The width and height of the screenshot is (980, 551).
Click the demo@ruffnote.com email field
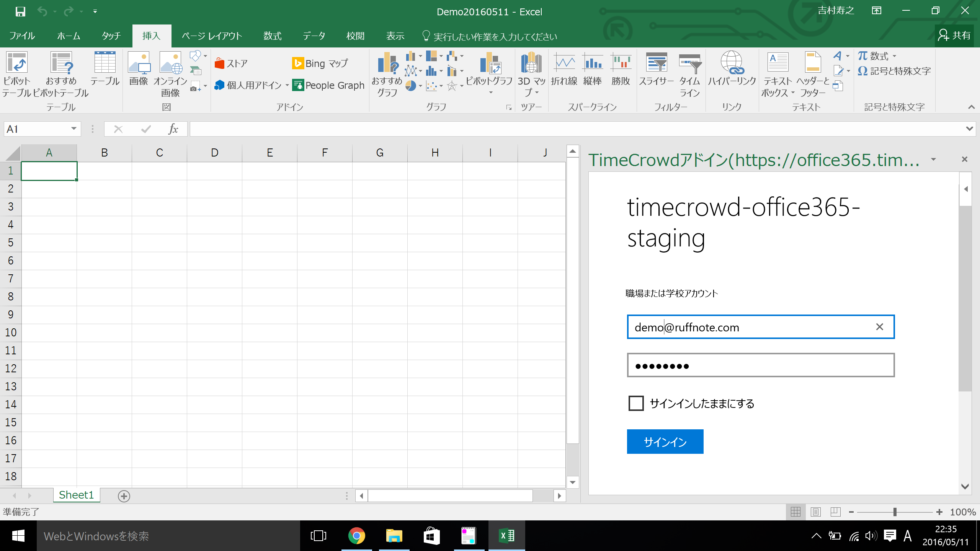761,327
